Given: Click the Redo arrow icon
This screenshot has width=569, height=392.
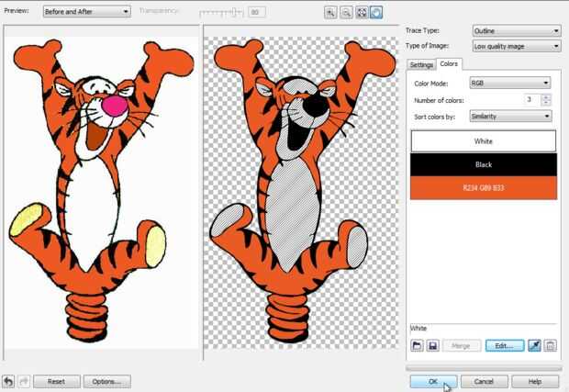Looking at the screenshot, I should (24, 381).
